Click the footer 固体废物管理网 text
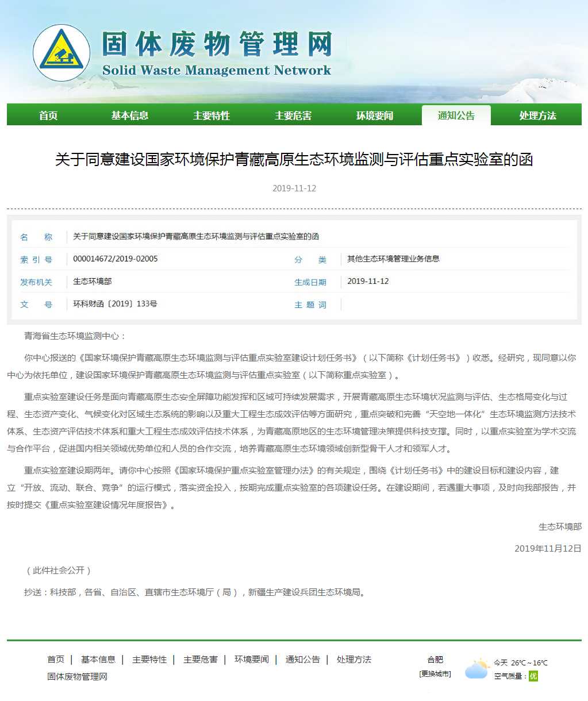The width and height of the screenshot is (588, 701). (77, 676)
